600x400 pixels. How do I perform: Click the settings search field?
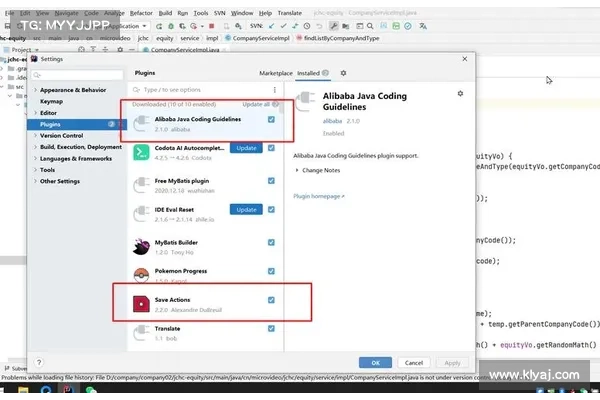(x=78, y=75)
